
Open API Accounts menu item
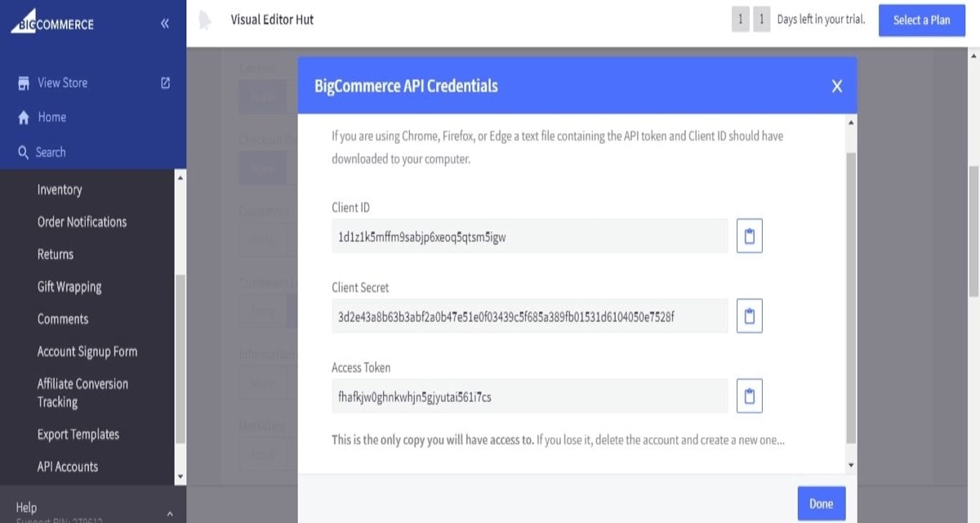coord(68,467)
